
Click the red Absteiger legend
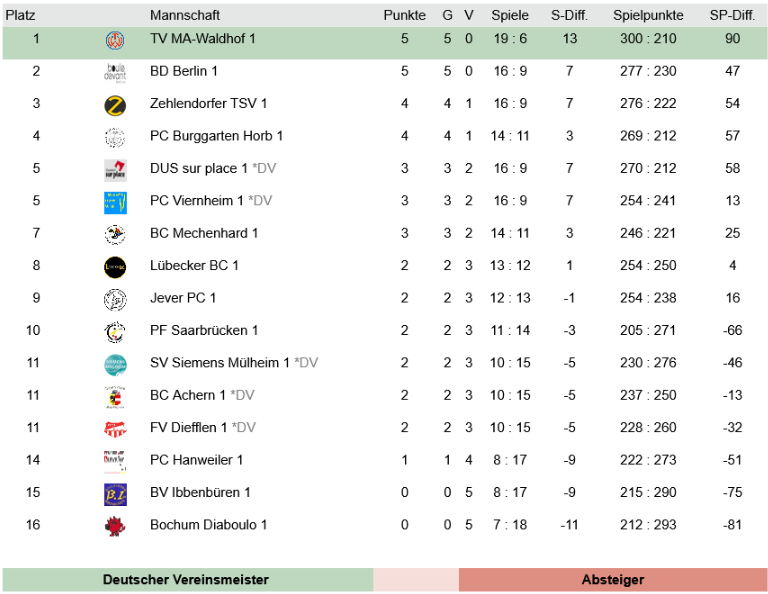tap(613, 580)
